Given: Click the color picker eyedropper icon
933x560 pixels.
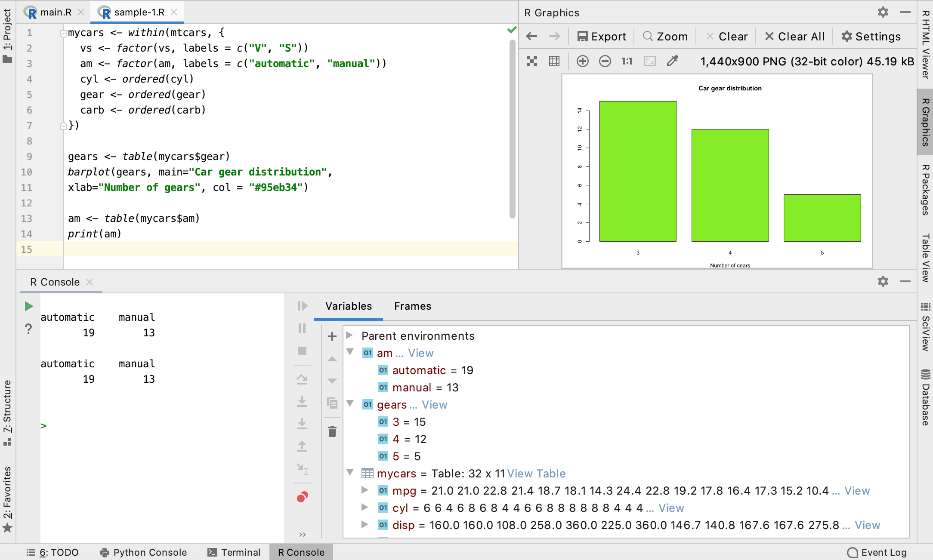Looking at the screenshot, I should pos(673,61).
